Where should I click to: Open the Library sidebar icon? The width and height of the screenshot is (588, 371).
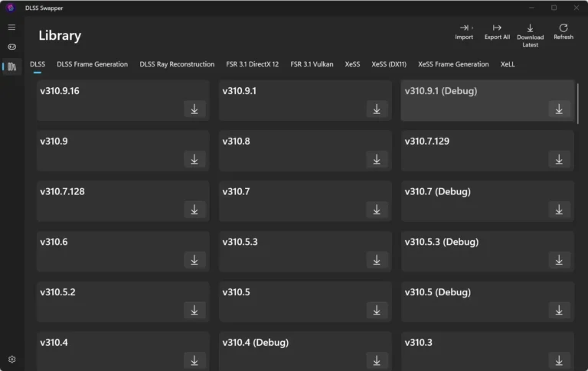(11, 67)
